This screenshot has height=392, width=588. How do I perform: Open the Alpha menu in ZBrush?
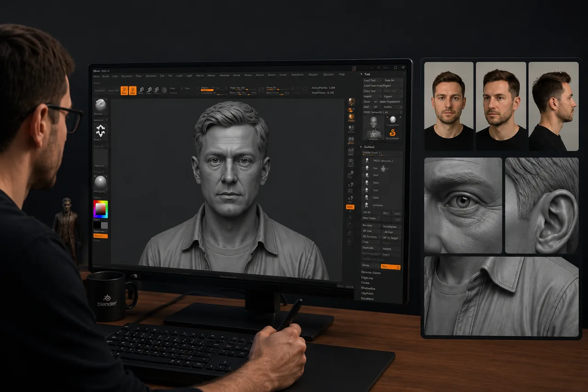pyautogui.click(x=96, y=76)
